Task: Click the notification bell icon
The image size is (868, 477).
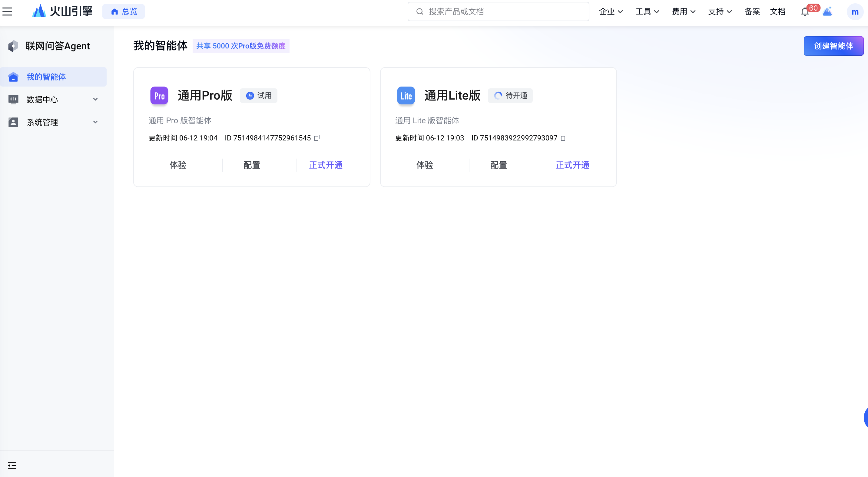Action: [x=805, y=12]
